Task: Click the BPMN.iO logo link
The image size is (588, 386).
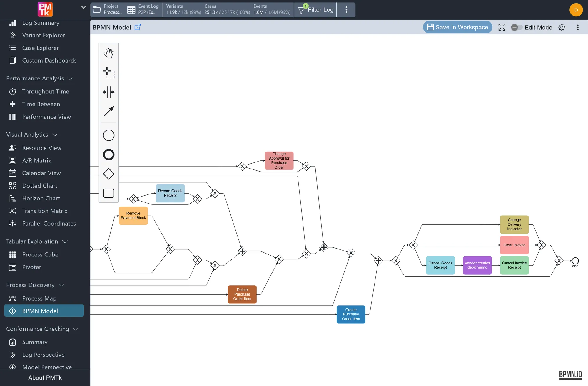Action: (x=570, y=375)
